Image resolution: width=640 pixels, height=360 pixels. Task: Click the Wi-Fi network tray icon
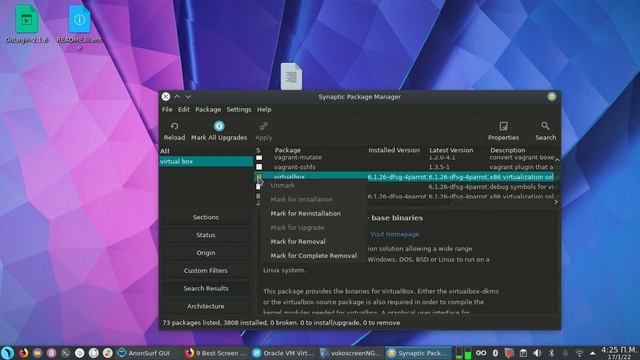[579, 353]
